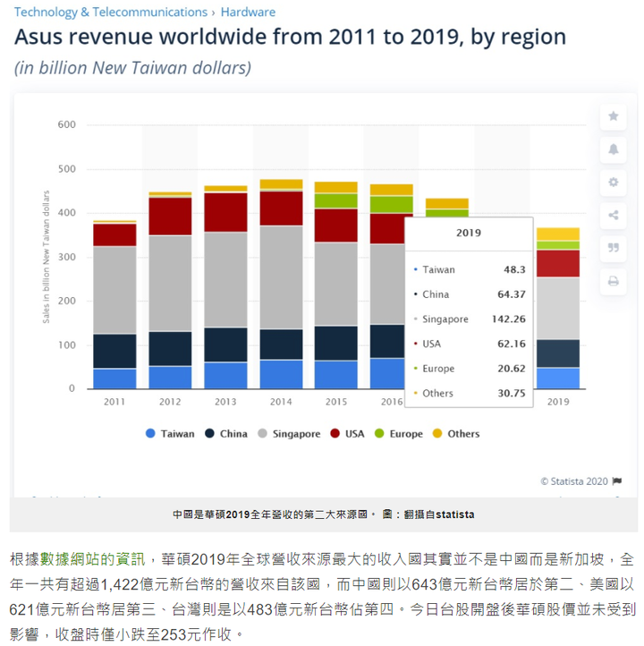This screenshot has width=644, height=646.
Task: Toggle Others series in chart legend
Action: point(456,433)
